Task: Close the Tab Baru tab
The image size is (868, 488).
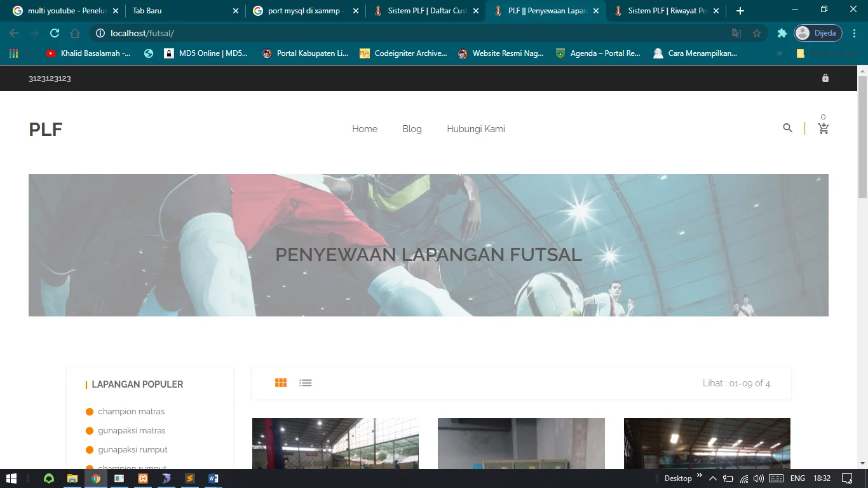Action: [x=236, y=11]
